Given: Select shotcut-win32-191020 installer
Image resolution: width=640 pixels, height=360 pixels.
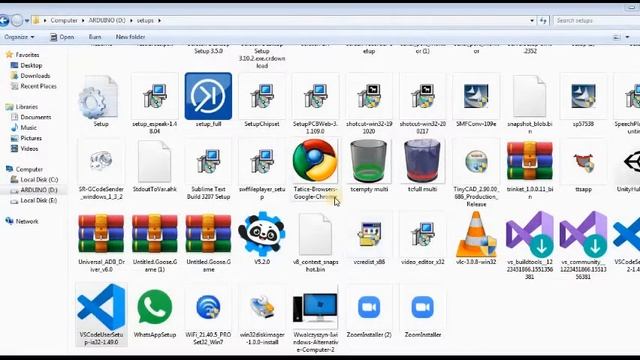Looking at the screenshot, I should click(369, 97).
